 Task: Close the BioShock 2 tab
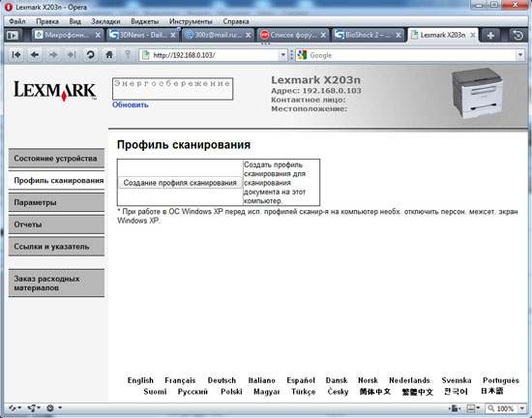point(399,35)
